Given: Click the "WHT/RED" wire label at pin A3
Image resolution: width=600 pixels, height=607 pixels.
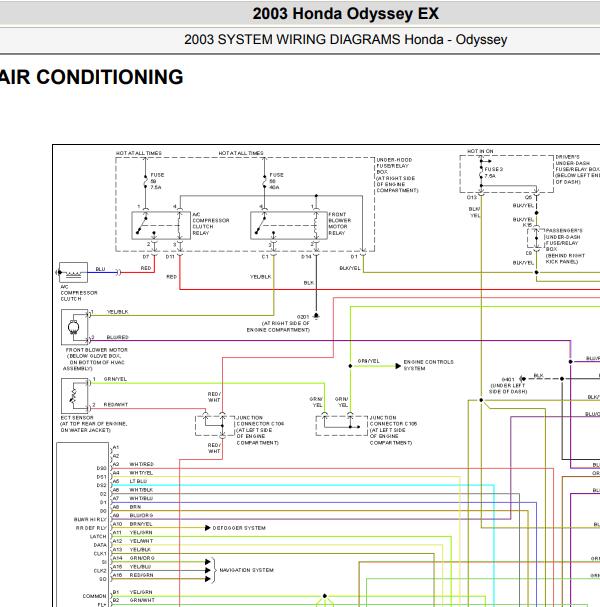Looking at the screenshot, I should click(141, 464).
